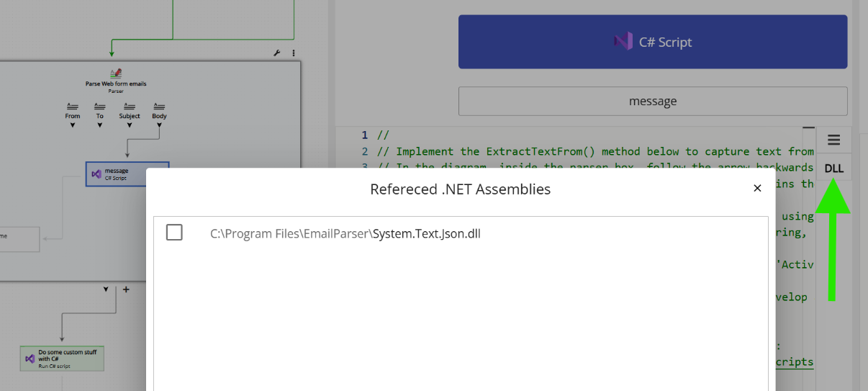The height and width of the screenshot is (391, 868).
Task: Tick the System.Text.Json.dll assembly checkbox
Action: coord(174,233)
